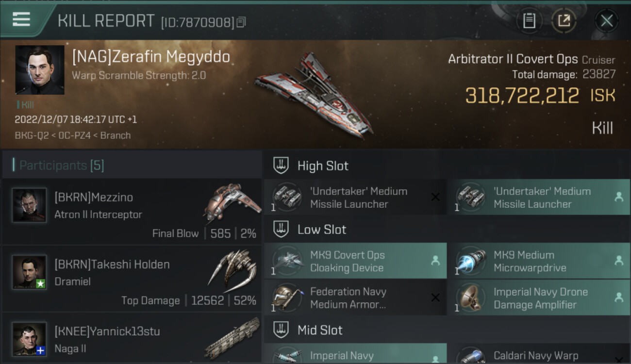
Task: Click the destroyed 'Undertaker' Medium Missile Launcher
Action: (x=355, y=198)
